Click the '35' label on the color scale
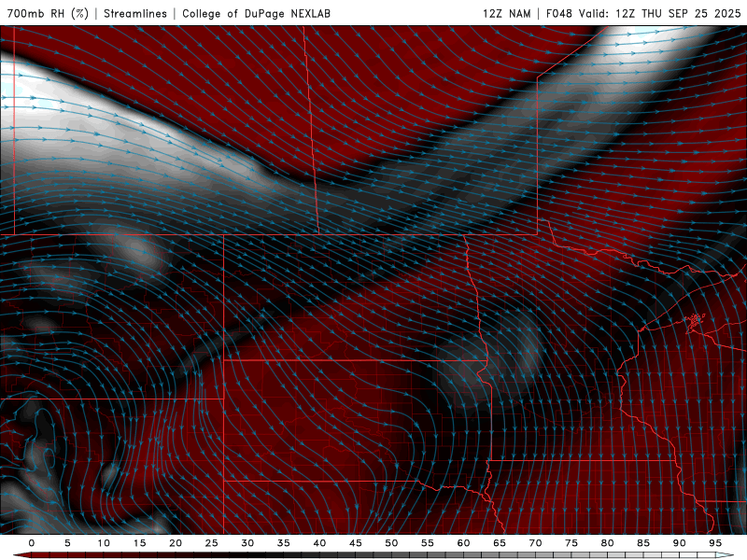This screenshot has width=747, height=560. (x=284, y=543)
